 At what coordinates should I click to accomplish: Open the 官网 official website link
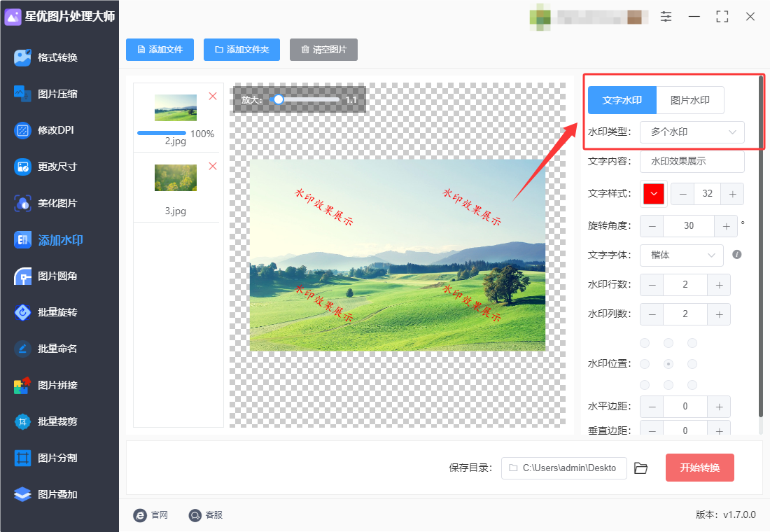pos(150,514)
